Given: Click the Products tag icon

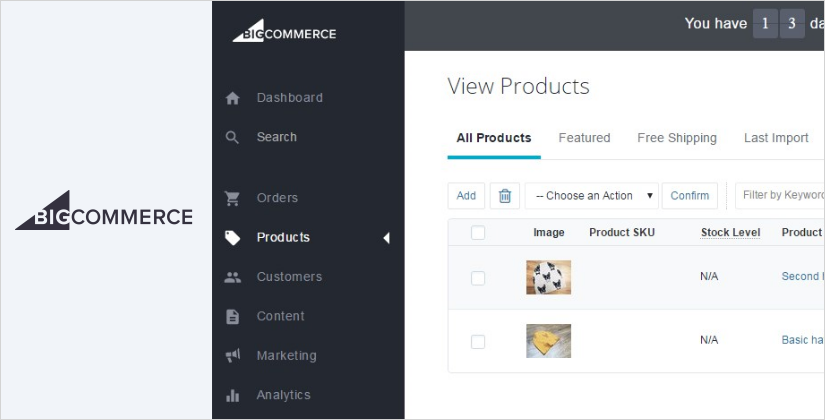Looking at the screenshot, I should click(233, 238).
